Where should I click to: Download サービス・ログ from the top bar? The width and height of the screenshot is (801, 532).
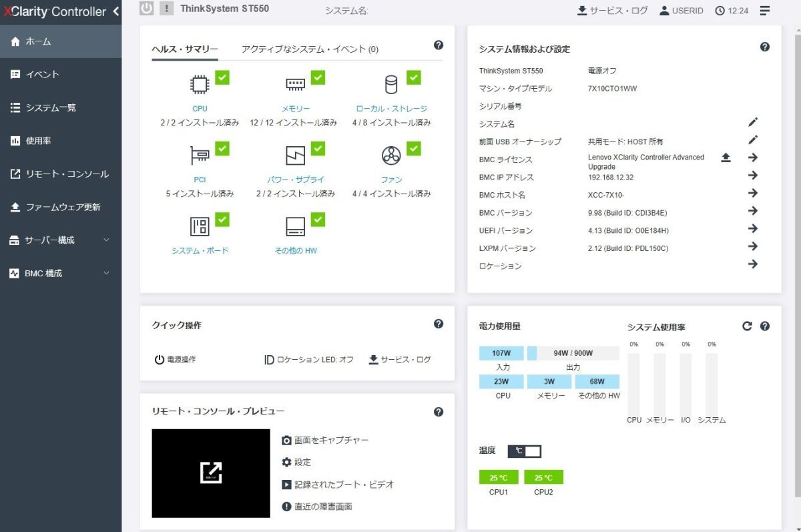point(612,11)
